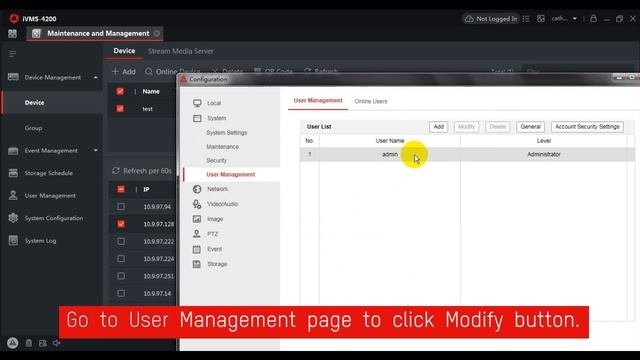Viewport: 640px width, 360px height.
Task: Check the box for 10.9.97.94
Action: pos(121,207)
